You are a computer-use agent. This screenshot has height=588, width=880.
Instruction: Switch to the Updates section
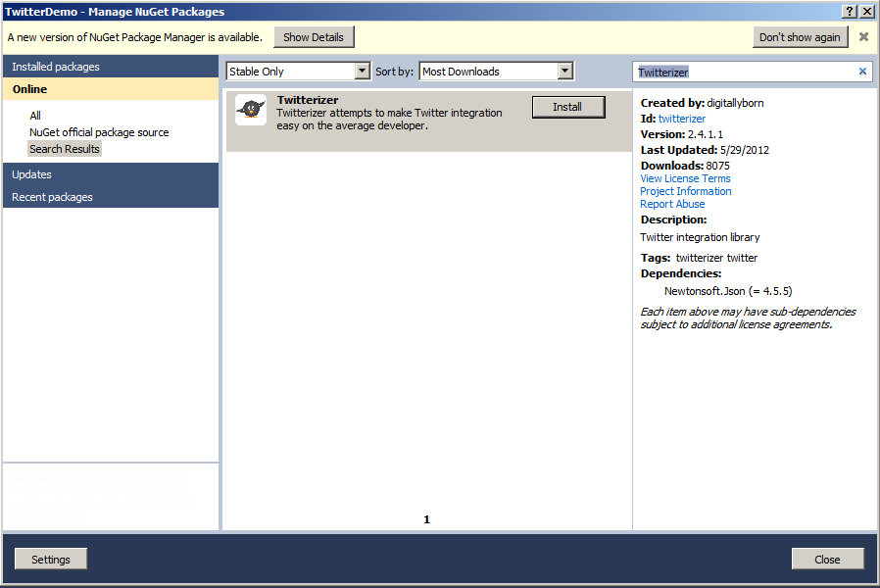click(111, 174)
